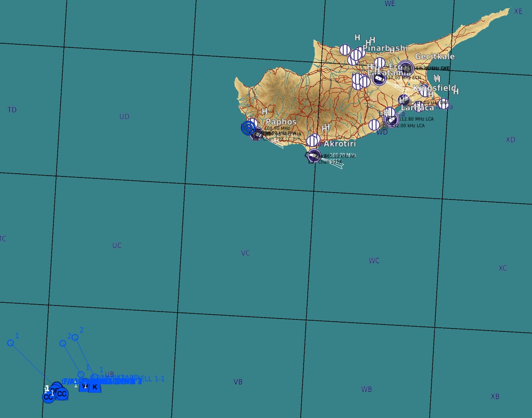The width and height of the screenshot is (532, 418).
Task: Select the striped circle marker beside DKA beacon
Action: [x=443, y=104]
